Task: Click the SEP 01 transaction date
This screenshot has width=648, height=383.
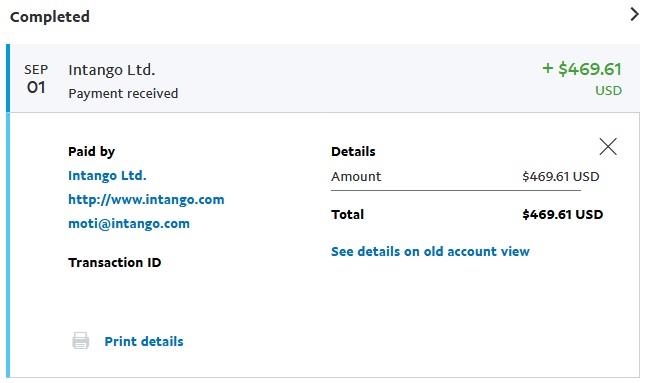Action: coord(36,79)
